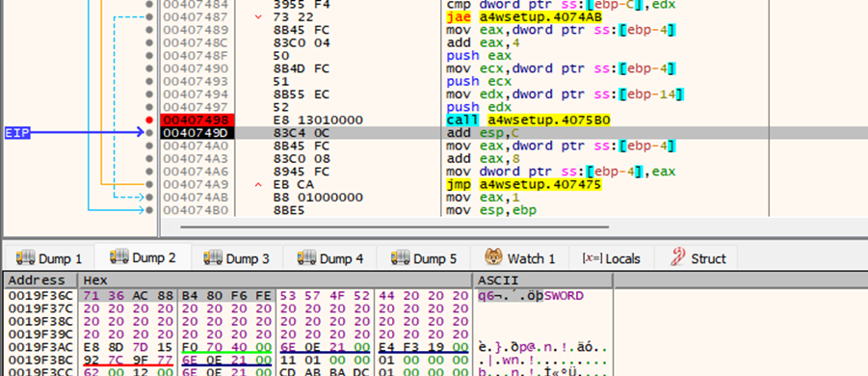Image resolution: width=868 pixels, height=376 pixels.
Task: Select hex bytes B4 80 F6 FE
Action: click(227, 296)
